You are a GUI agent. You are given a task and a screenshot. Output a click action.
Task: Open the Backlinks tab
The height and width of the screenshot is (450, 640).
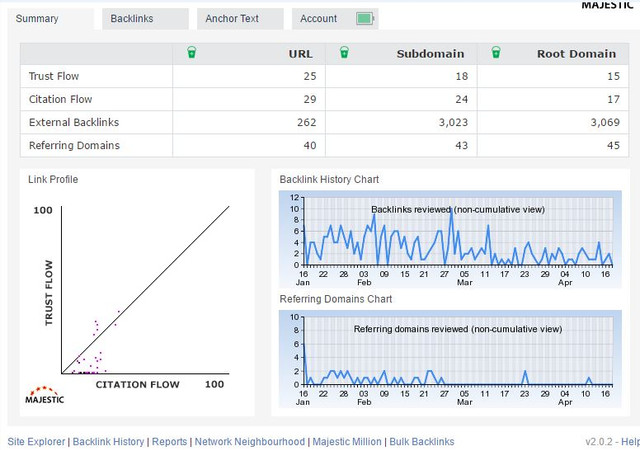[x=145, y=19]
